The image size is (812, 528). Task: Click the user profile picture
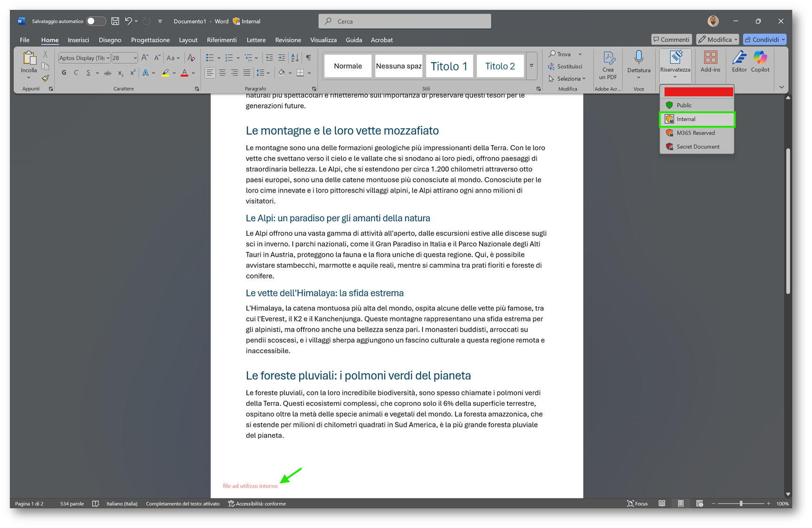[713, 21]
